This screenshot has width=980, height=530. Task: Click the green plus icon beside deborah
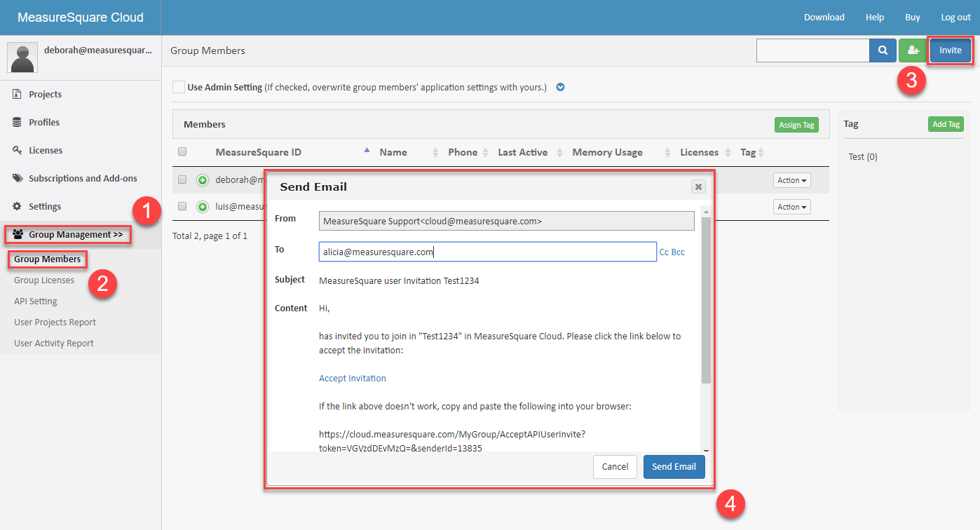203,180
